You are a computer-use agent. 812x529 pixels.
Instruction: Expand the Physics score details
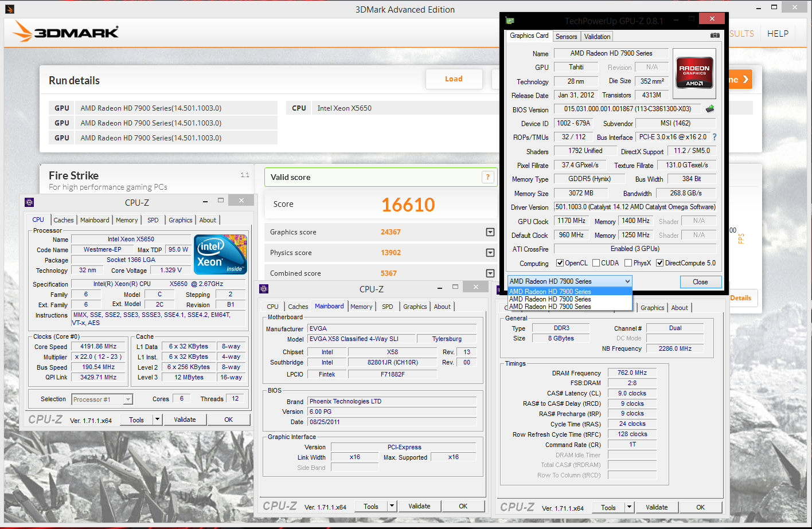490,253
